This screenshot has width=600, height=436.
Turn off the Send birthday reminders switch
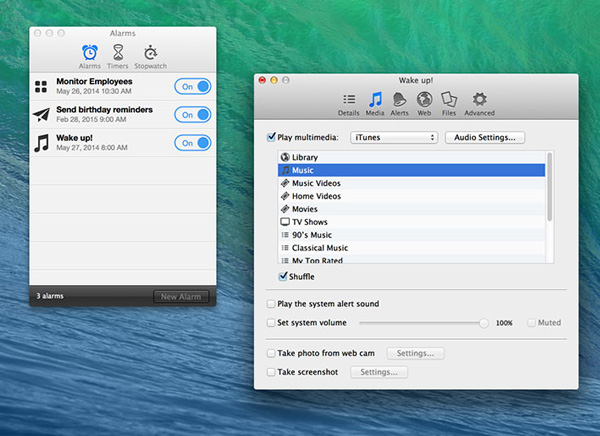tap(192, 114)
